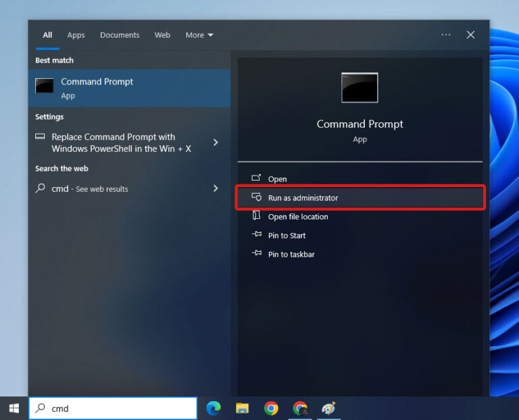Image resolution: width=519 pixels, height=420 pixels.
Task: Launch Google Chrome from the taskbar
Action: tap(271, 408)
